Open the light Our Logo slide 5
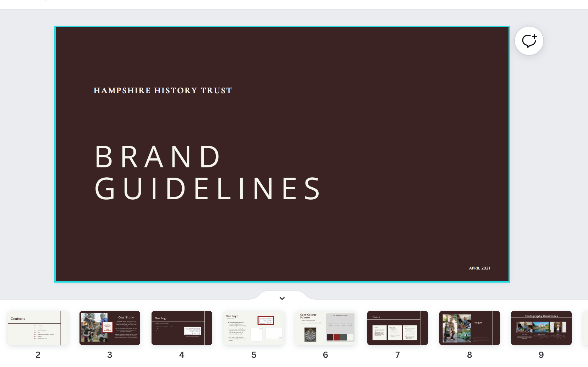 (254, 328)
